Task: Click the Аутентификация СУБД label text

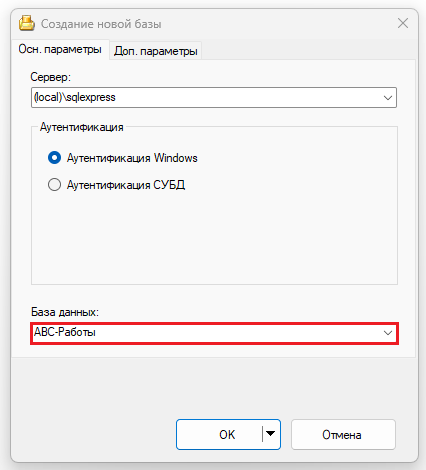Action: [x=126, y=185]
